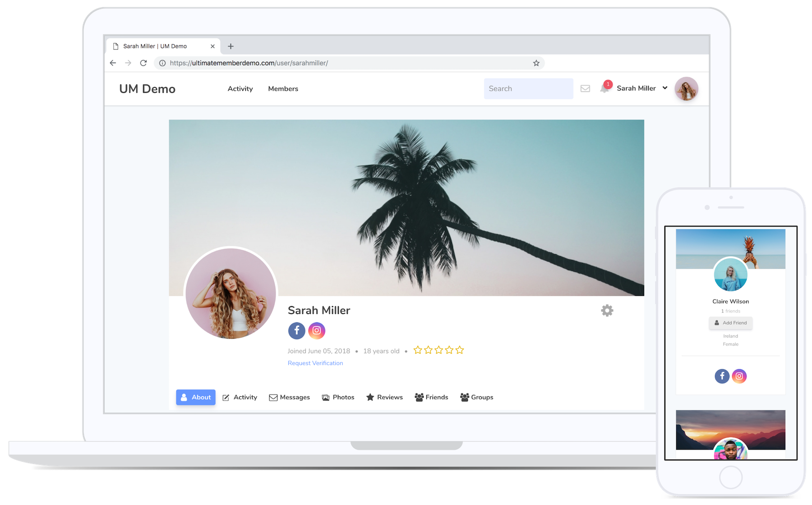Open Sarah Miller's Instagram profile icon
The width and height of the screenshot is (812, 505).
(317, 331)
